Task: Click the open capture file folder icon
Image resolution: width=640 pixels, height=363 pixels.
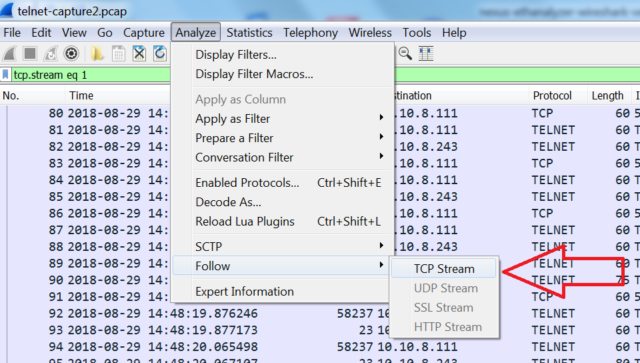Action: pyautogui.click(x=97, y=53)
